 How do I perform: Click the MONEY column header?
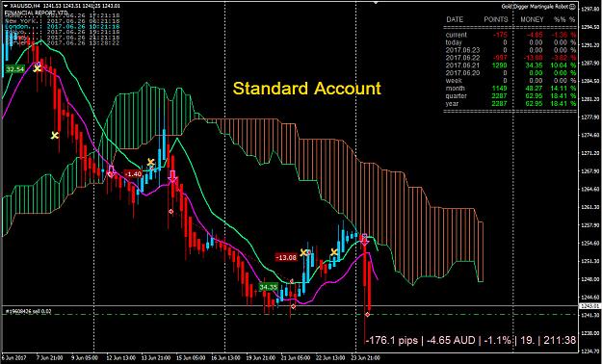[532, 19]
